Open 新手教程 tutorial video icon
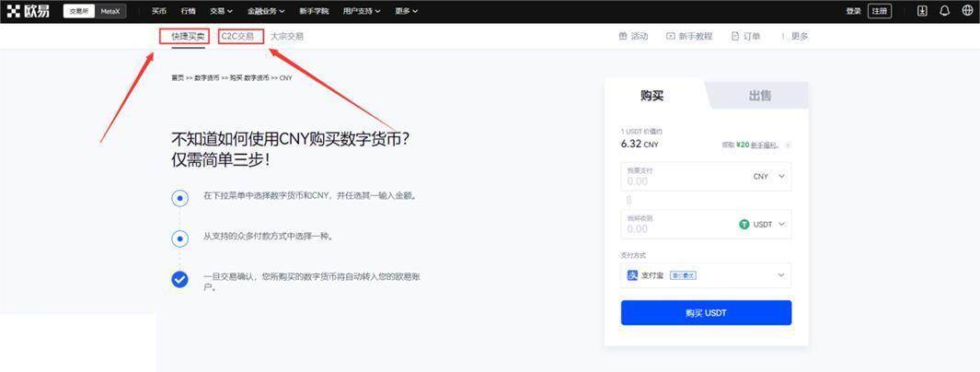 coord(671,36)
